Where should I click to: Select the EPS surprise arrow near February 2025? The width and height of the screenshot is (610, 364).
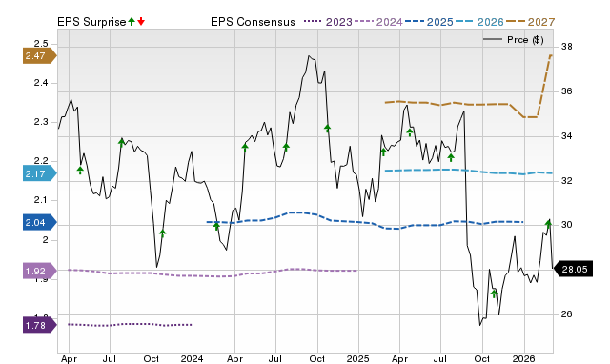point(383,152)
